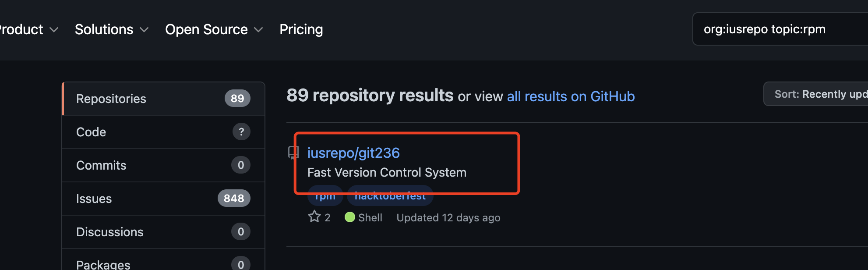Select the Code results filter
Screen dimensions: 868x270
point(163,132)
